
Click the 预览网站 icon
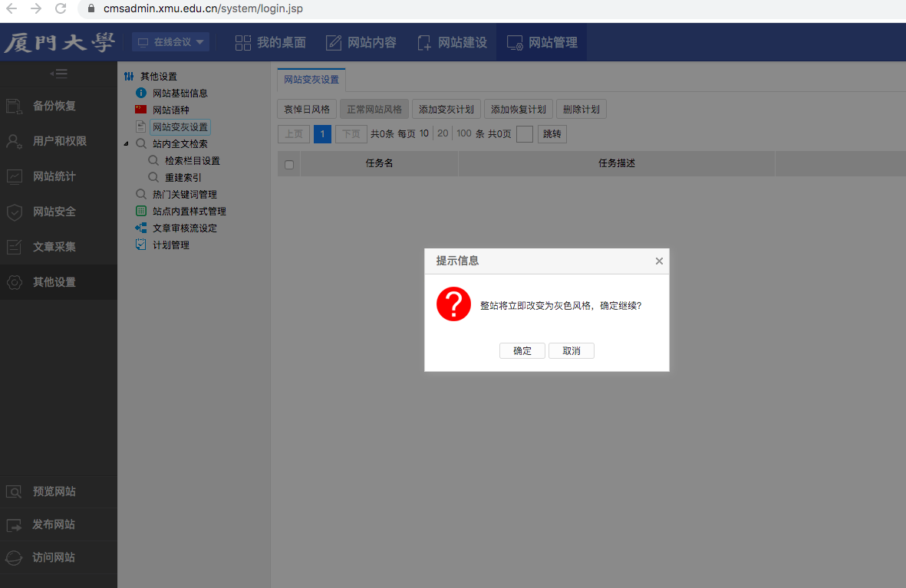pyautogui.click(x=15, y=491)
